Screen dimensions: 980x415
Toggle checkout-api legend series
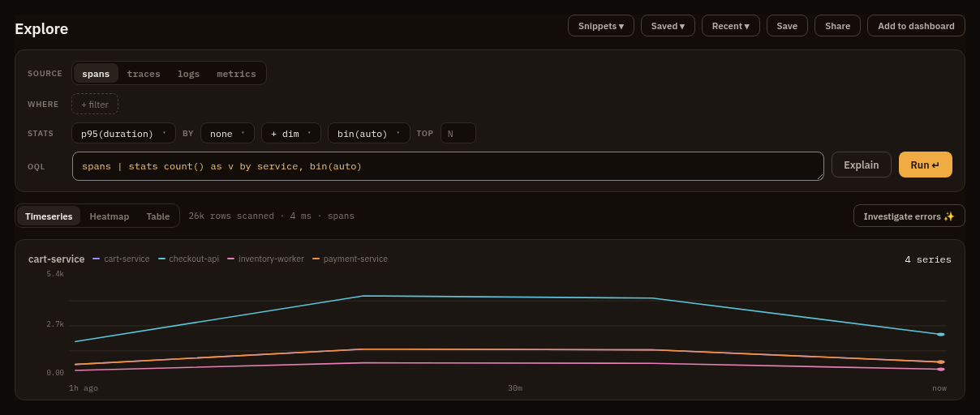[x=188, y=259]
